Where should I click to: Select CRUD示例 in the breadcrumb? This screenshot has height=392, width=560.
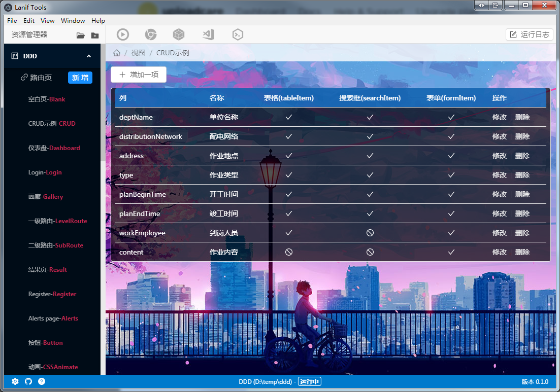[173, 52]
